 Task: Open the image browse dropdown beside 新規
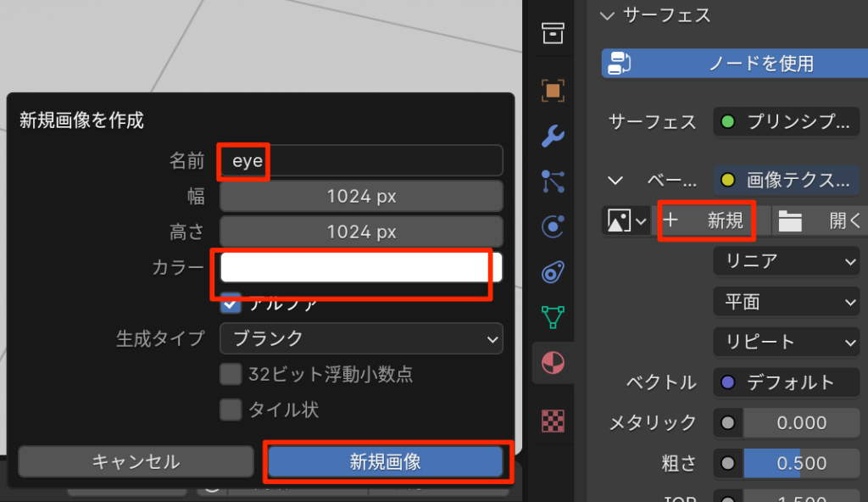[626, 220]
